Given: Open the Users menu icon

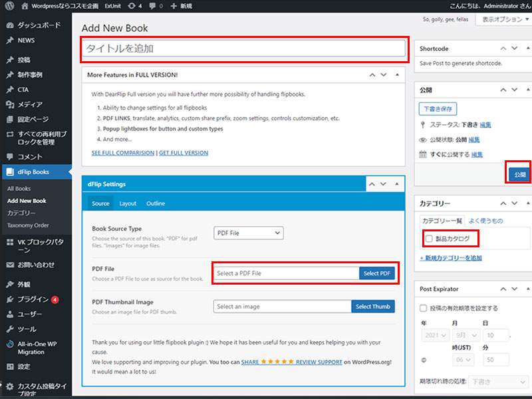Looking at the screenshot, I should [x=9, y=314].
